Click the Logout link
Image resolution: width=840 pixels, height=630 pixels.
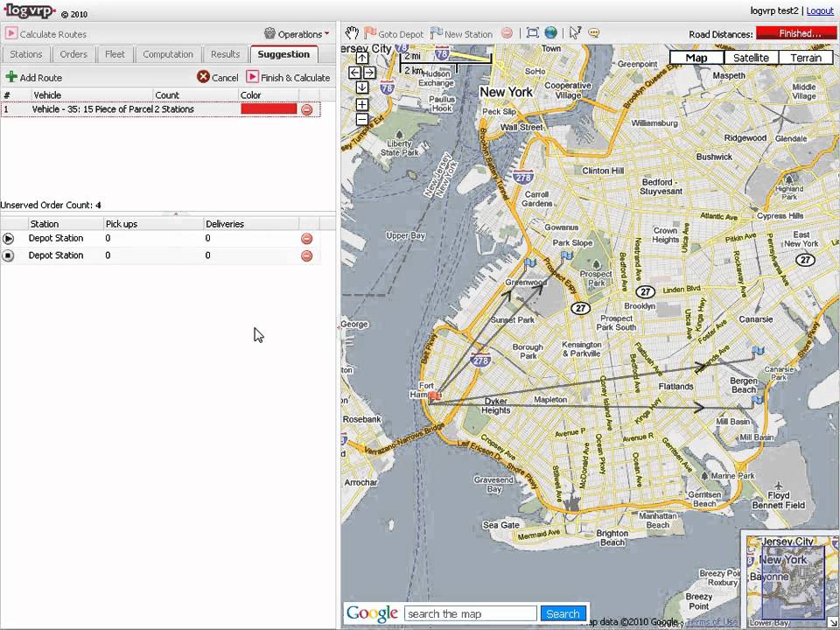(x=820, y=10)
